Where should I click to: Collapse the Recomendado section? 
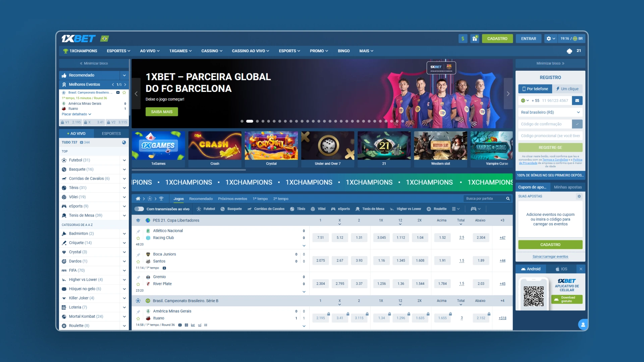click(124, 75)
